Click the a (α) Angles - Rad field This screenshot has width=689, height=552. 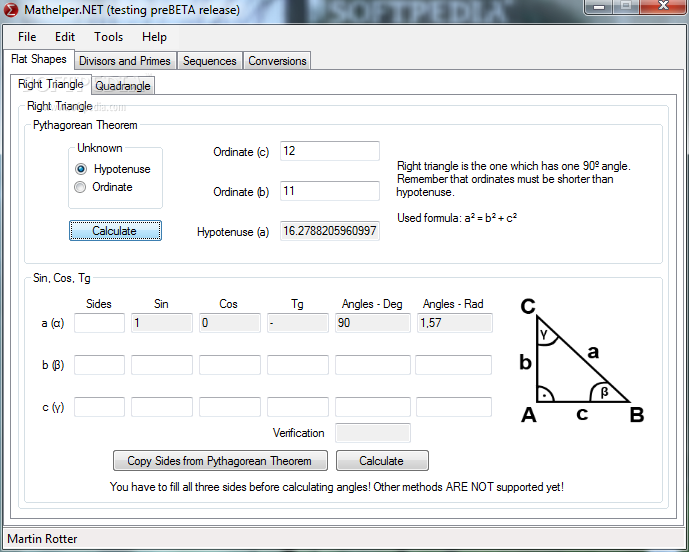click(455, 323)
